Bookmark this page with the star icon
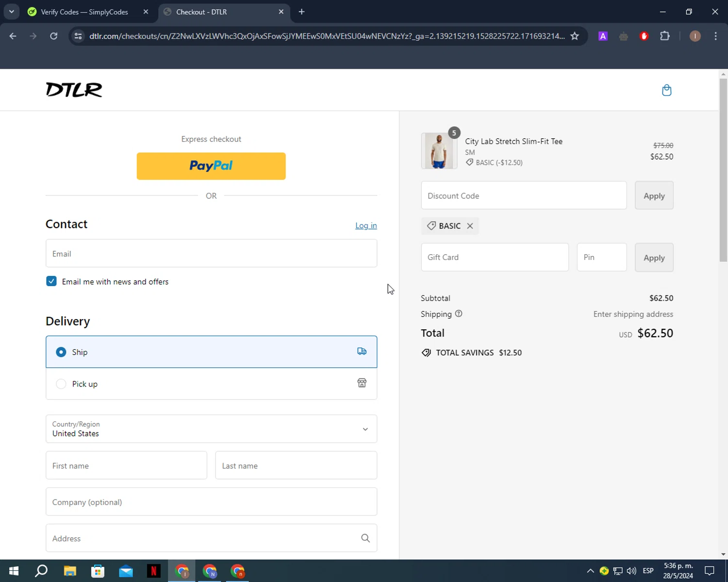The image size is (728, 582). tap(575, 36)
